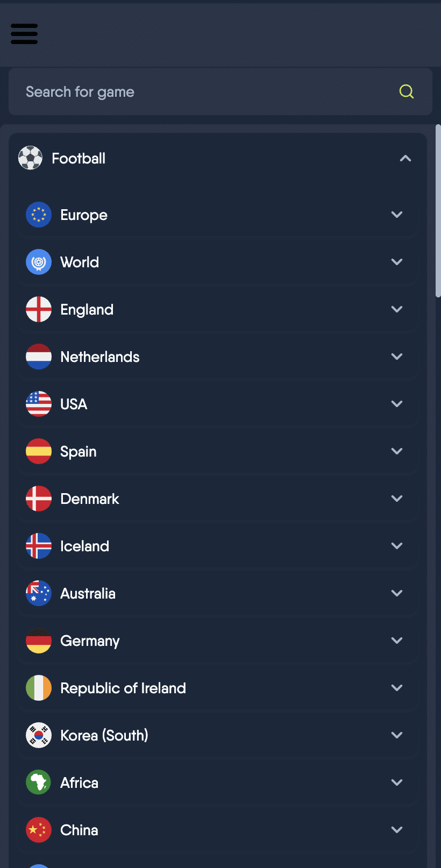
Task: Expand the Spain leagues list
Action: click(x=396, y=451)
